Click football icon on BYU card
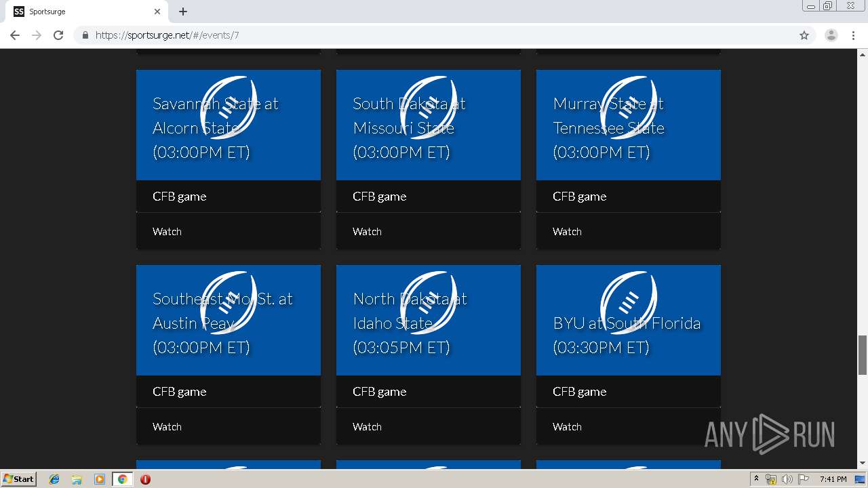 629,303
